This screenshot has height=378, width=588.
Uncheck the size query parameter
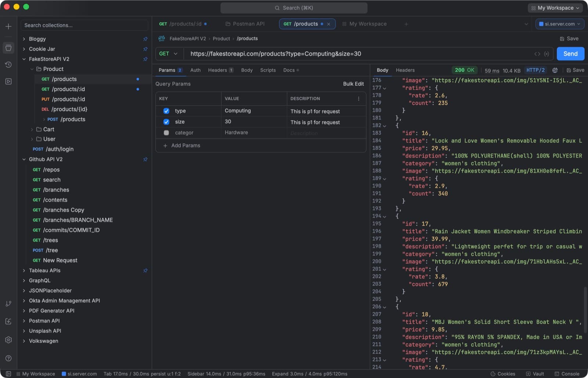(166, 122)
